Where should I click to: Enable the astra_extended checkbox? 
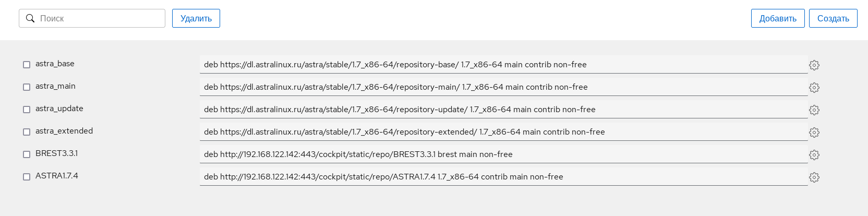pyautogui.click(x=27, y=132)
